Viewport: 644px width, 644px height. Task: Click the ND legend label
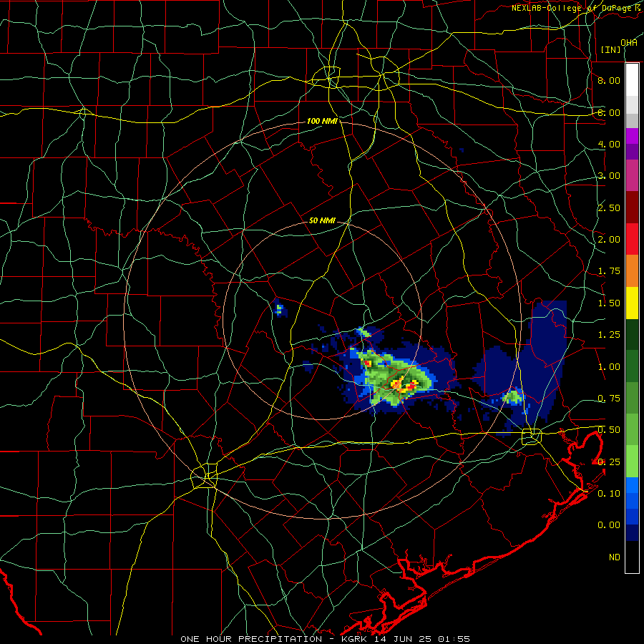(615, 557)
